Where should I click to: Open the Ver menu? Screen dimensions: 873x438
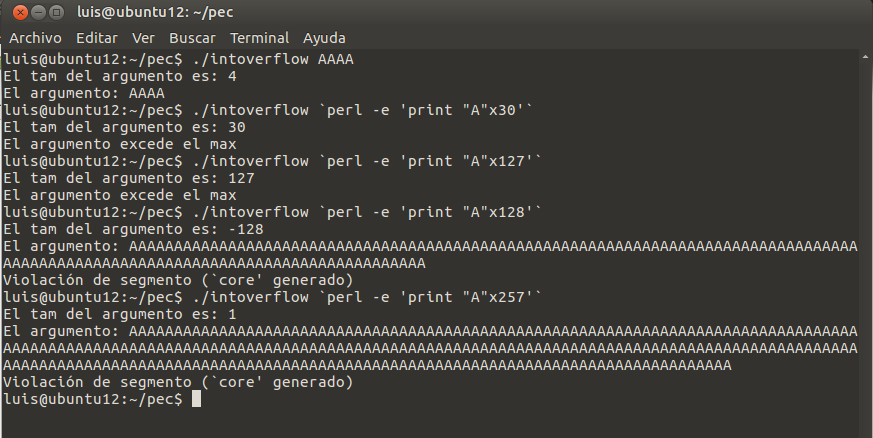(x=143, y=38)
